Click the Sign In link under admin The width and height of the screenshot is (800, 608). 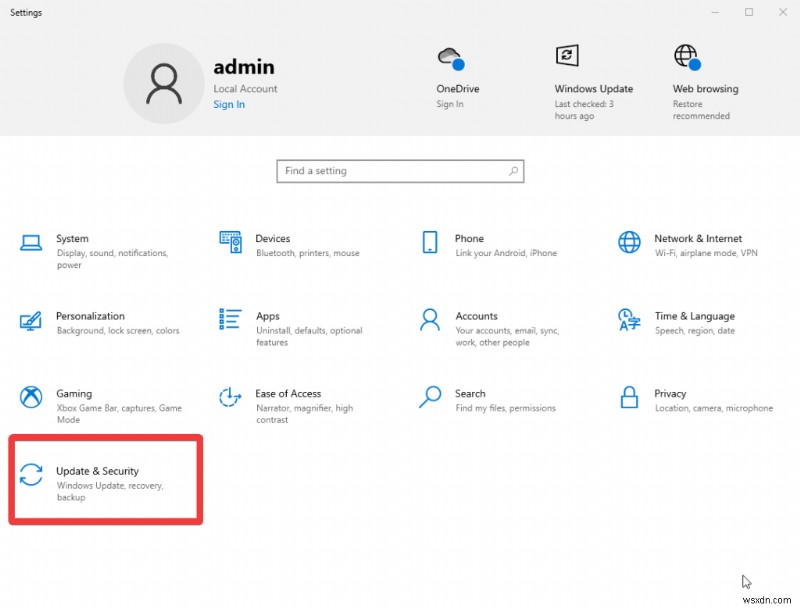[228, 104]
